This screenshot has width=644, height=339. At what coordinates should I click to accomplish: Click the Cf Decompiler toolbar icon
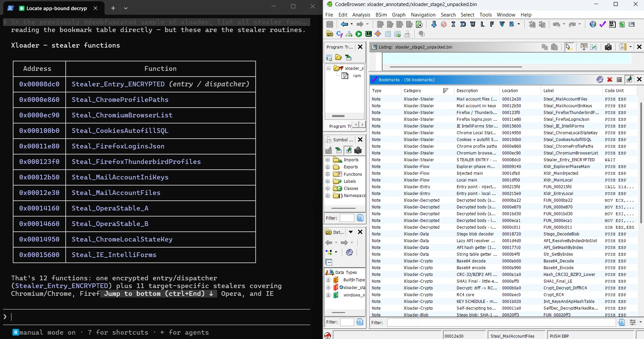pos(340,34)
